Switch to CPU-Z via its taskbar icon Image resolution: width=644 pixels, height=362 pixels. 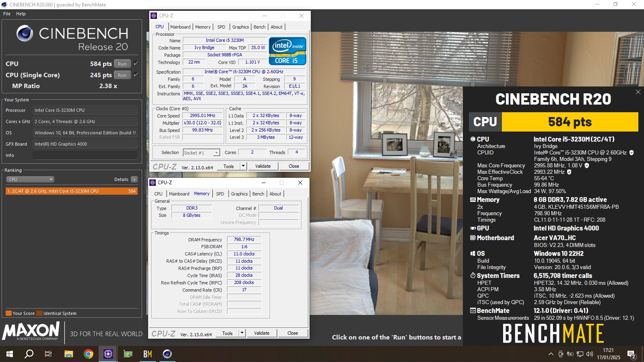tap(108, 354)
